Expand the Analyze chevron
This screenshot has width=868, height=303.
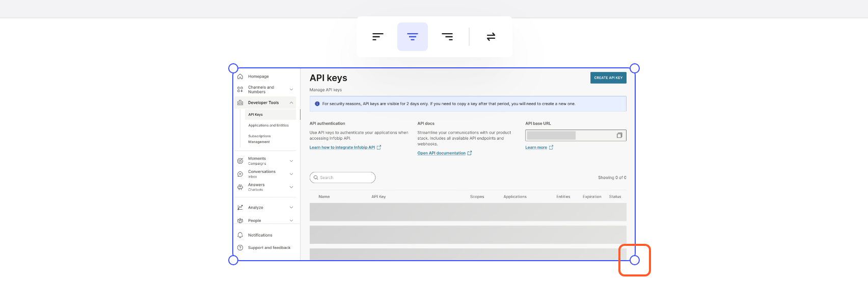pyautogui.click(x=291, y=208)
